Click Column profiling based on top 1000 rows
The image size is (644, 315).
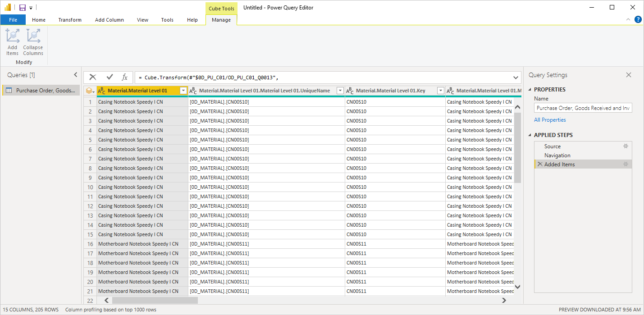coord(111,310)
